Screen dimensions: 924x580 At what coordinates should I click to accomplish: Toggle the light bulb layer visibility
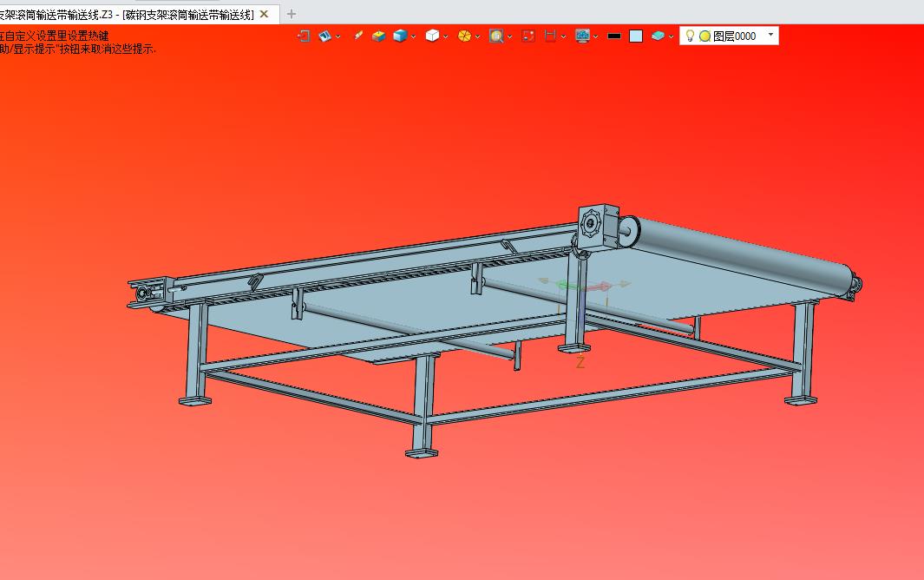690,36
